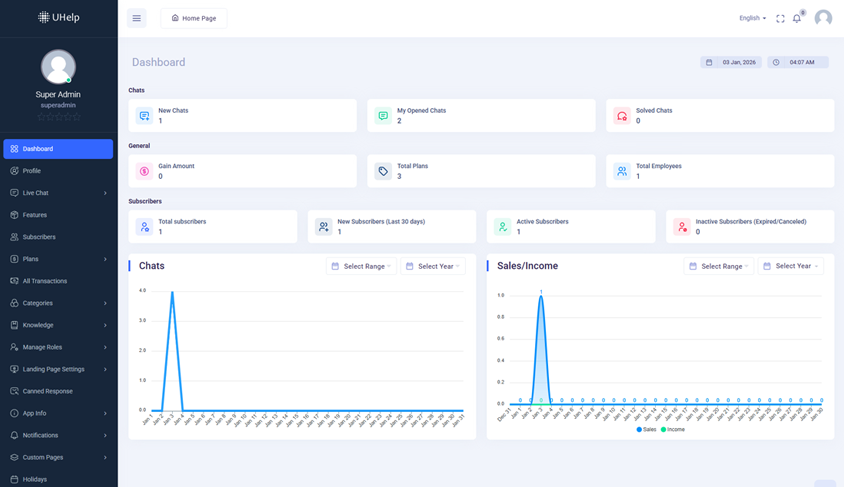Enter fullscreen mode using the expand icon
Image resolution: width=844 pixels, height=487 pixels.
[780, 18]
